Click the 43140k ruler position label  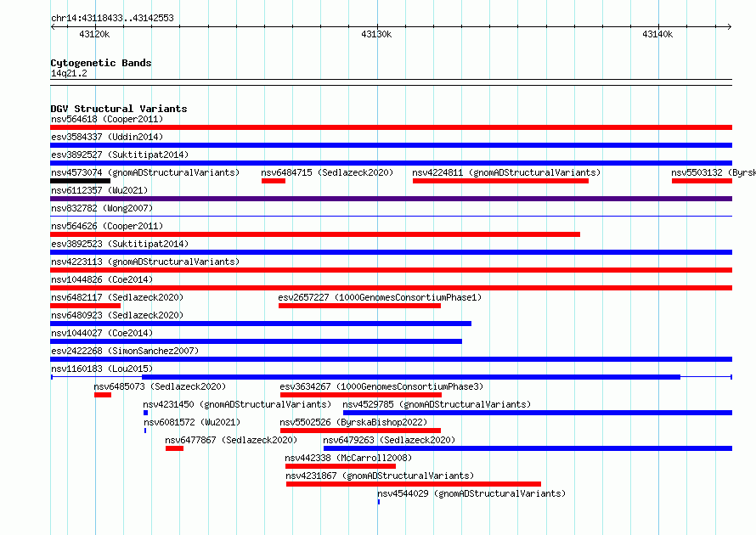(657, 34)
